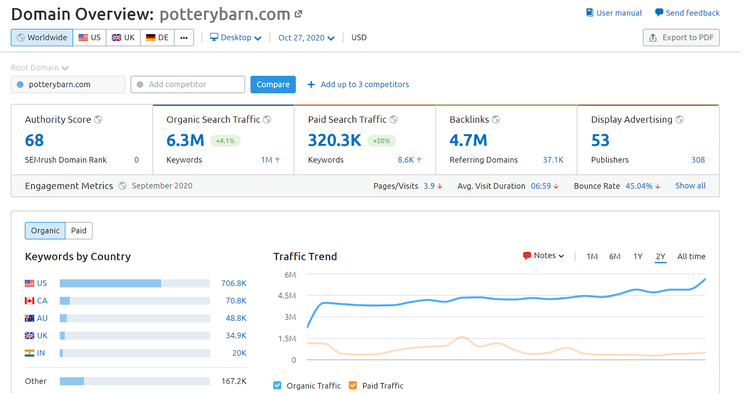
Task: Click Show all engagement metrics link
Action: click(690, 186)
